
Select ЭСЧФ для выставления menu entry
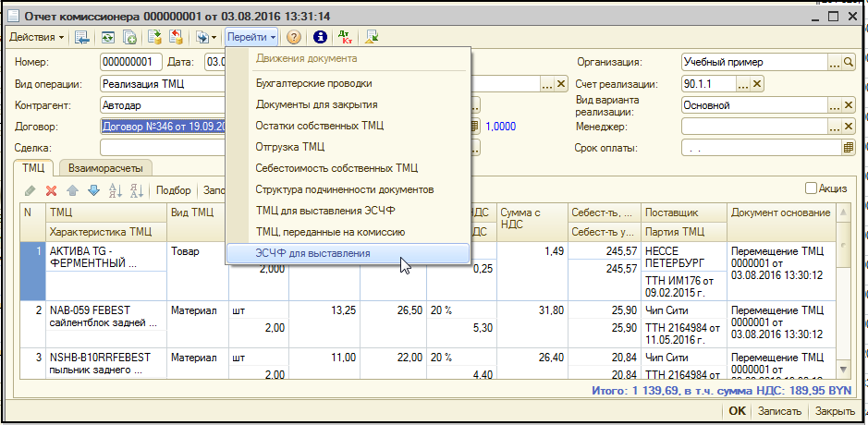point(313,253)
